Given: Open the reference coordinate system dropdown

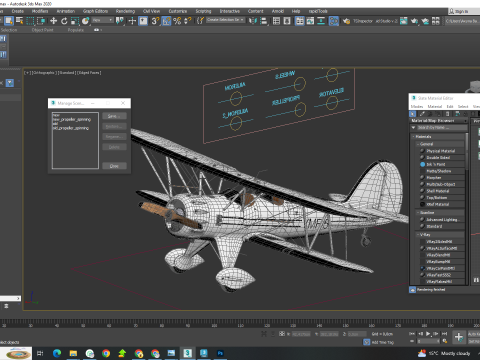Looking at the screenshot, I should pos(102,20).
